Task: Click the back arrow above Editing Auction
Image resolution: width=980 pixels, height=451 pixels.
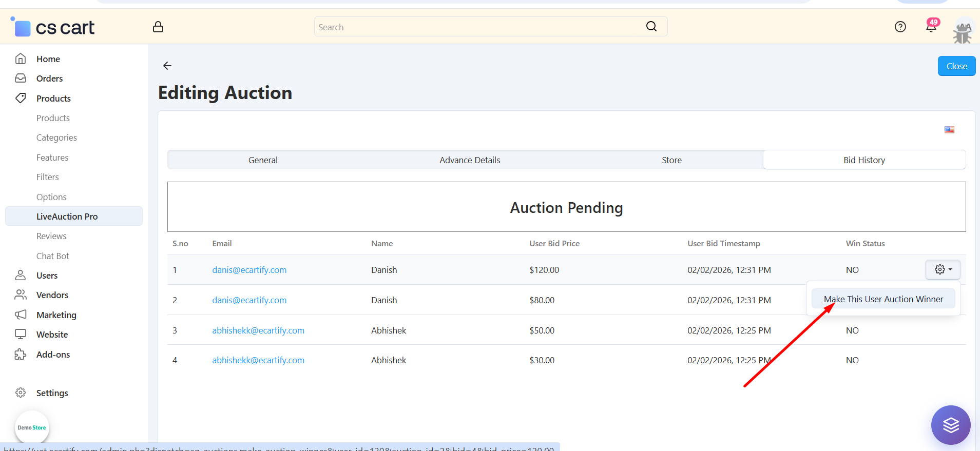Action: click(167, 66)
